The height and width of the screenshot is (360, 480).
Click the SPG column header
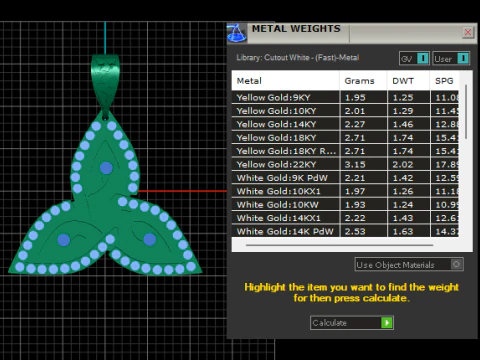pyautogui.click(x=445, y=81)
